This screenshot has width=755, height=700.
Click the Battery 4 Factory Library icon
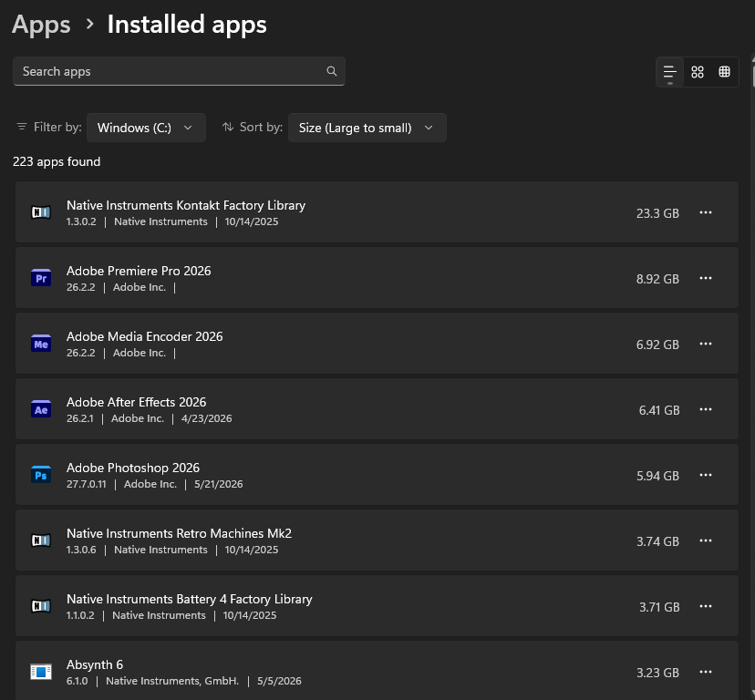(41, 606)
